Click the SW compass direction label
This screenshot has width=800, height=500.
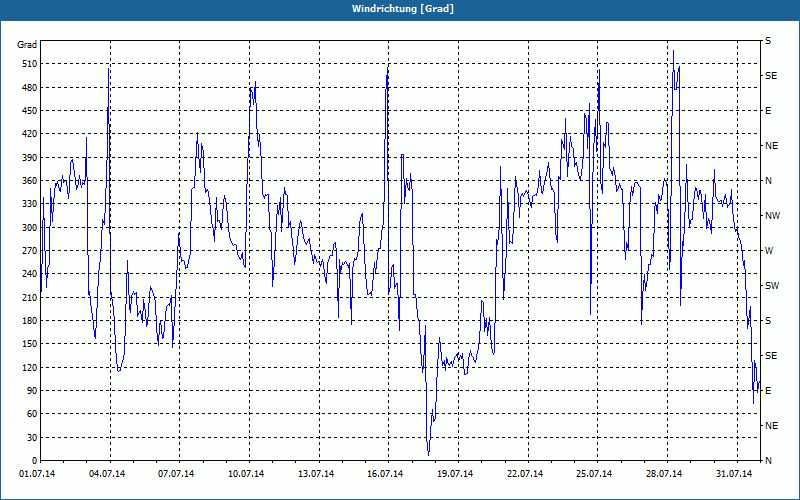point(772,286)
